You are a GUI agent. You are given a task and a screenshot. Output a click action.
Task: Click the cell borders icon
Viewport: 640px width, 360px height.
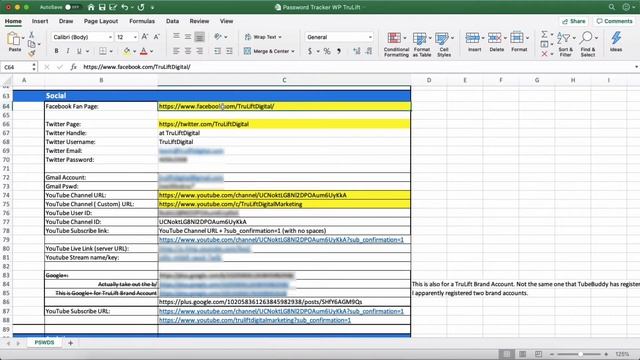pyautogui.click(x=103, y=51)
